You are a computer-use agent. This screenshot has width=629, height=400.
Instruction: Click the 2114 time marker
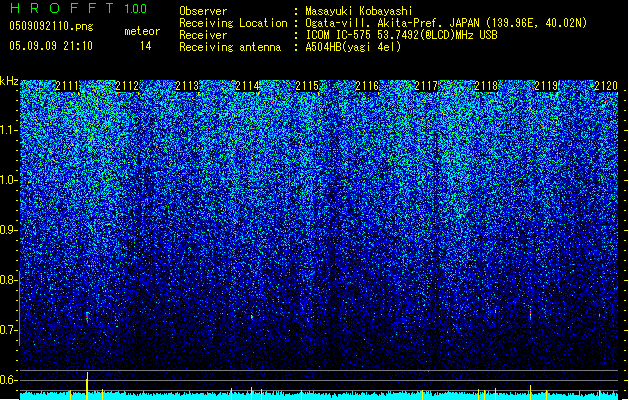click(x=247, y=86)
